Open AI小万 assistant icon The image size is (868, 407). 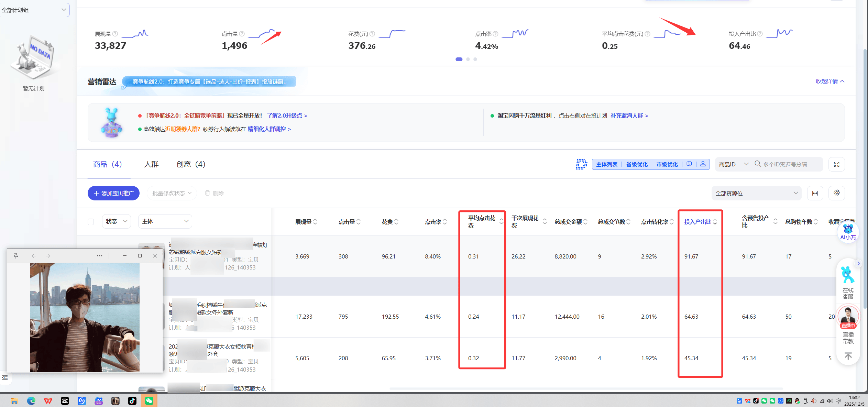[848, 232]
